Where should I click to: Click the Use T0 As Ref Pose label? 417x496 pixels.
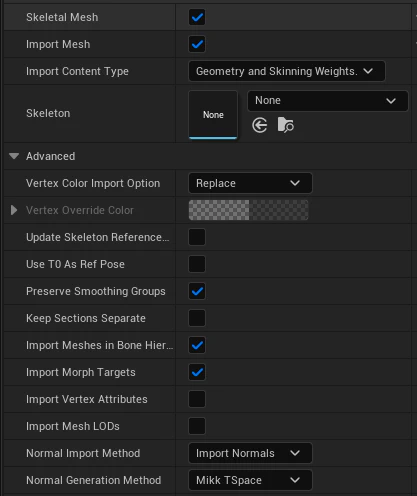tap(75, 264)
